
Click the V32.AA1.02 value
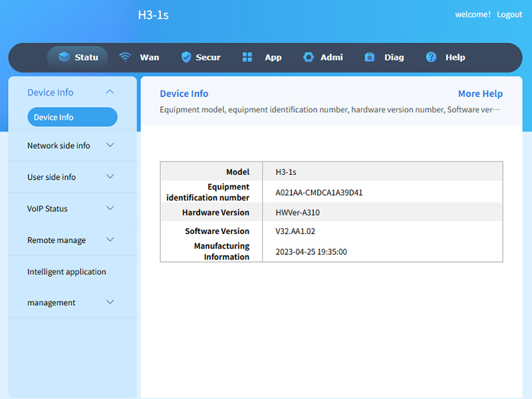click(x=295, y=231)
